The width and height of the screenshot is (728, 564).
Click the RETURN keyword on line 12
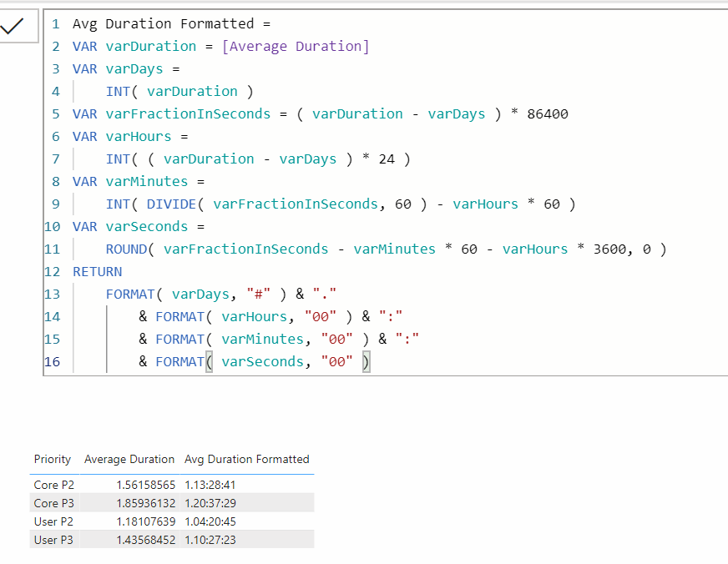point(97,272)
